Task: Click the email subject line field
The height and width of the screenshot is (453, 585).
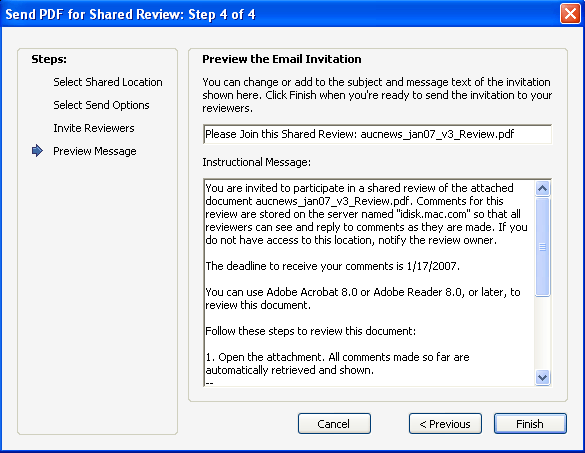Action: 377,134
